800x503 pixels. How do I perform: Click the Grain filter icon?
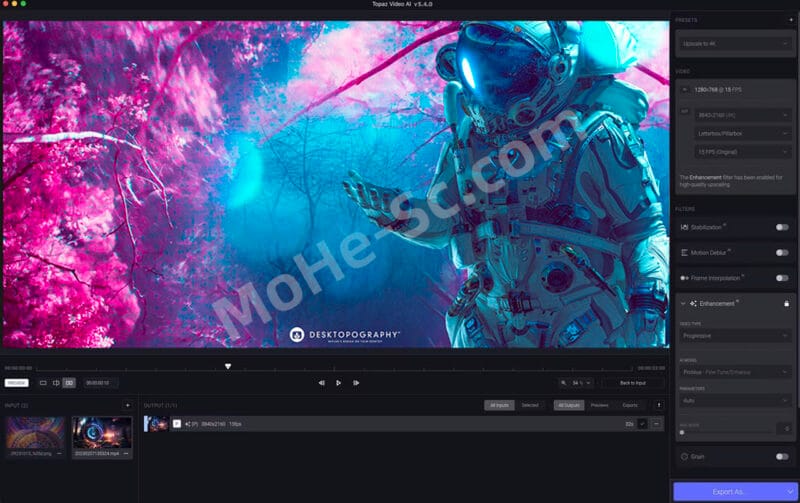coord(684,457)
